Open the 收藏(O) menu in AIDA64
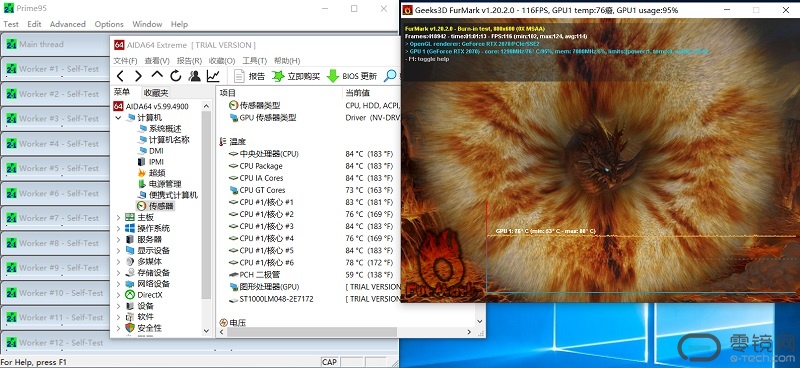The height and width of the screenshot is (368, 800). pos(222,61)
